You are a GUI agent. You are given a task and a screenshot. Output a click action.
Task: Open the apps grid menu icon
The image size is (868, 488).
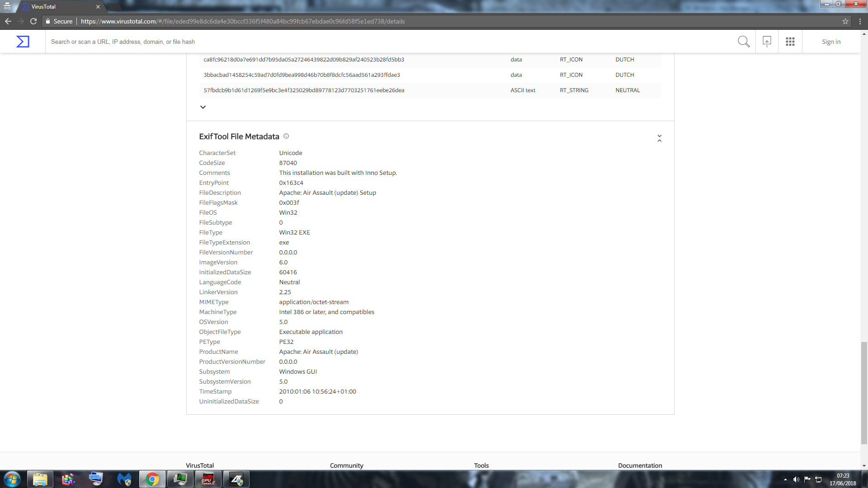(790, 42)
